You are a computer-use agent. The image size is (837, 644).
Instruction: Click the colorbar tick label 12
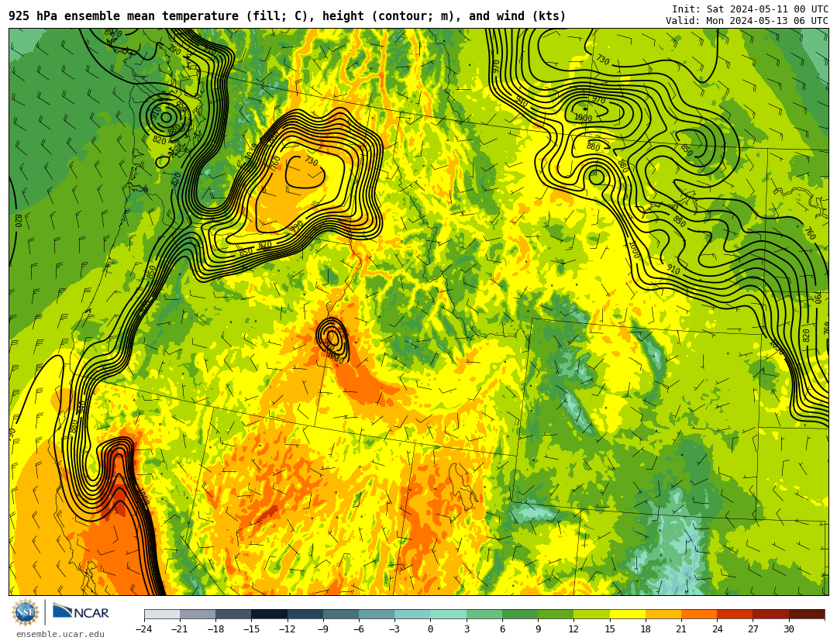[x=573, y=629]
